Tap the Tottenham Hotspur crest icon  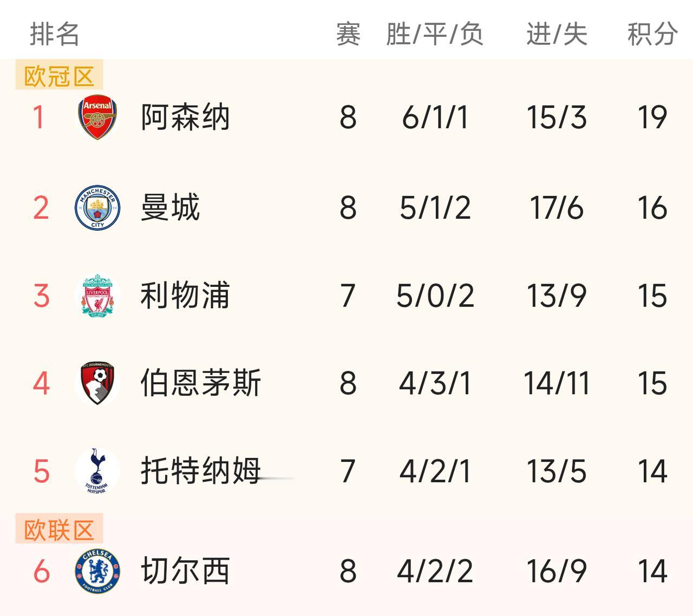pos(97,471)
